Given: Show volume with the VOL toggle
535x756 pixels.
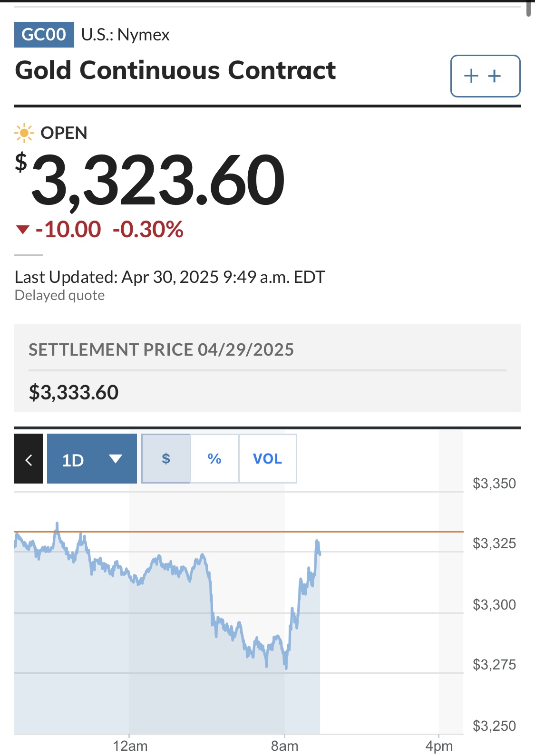Looking at the screenshot, I should 268,459.
